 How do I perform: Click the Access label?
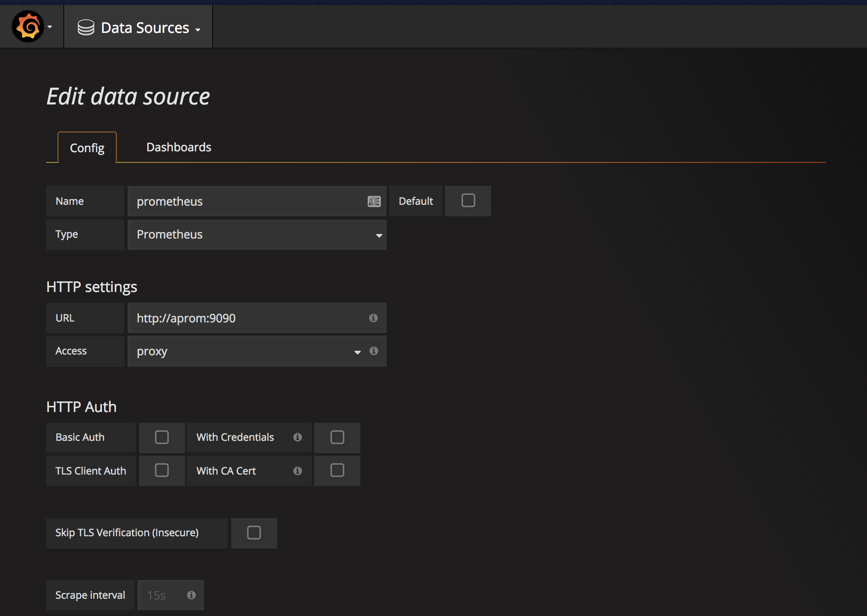pos(71,351)
